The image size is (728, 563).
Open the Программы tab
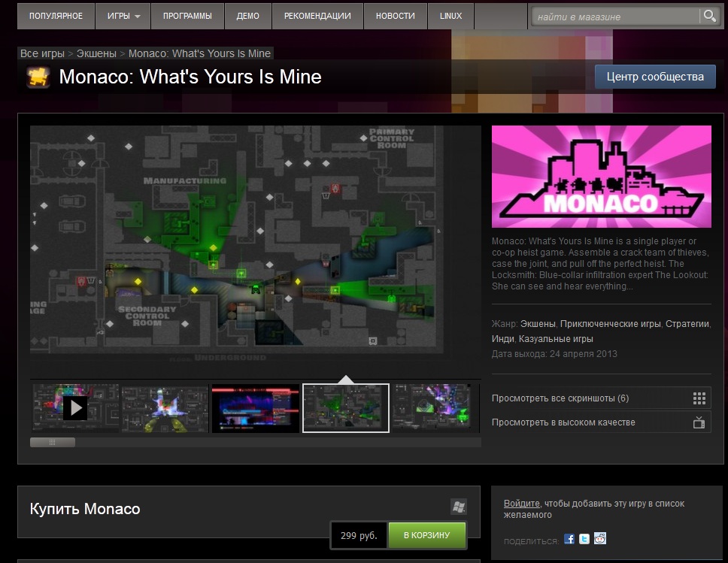187,16
